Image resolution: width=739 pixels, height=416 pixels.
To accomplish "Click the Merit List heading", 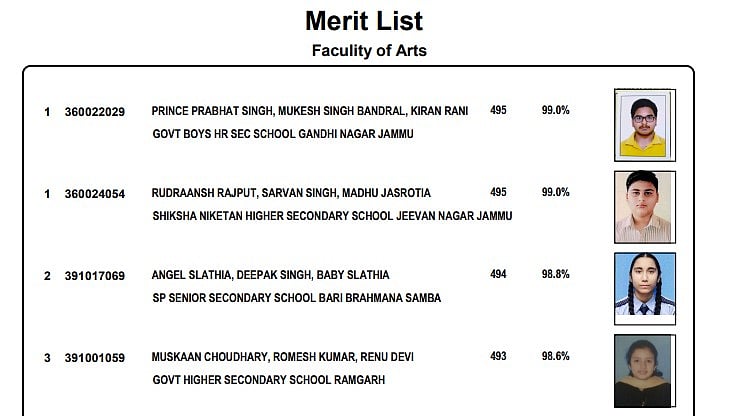I will tap(364, 21).
